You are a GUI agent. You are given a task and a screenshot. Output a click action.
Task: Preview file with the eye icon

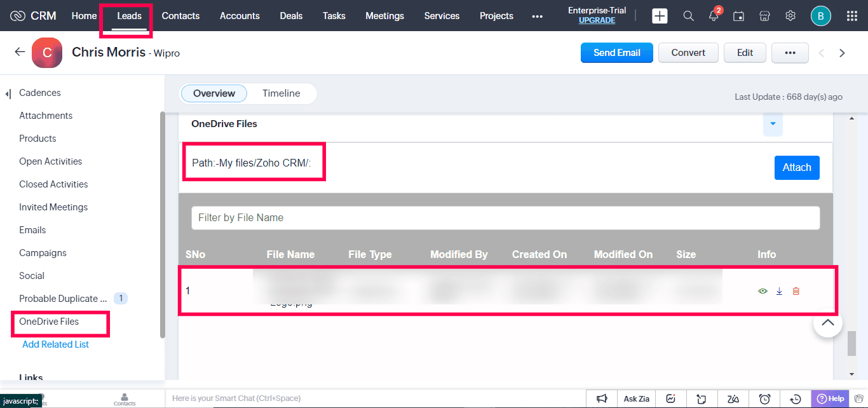763,291
